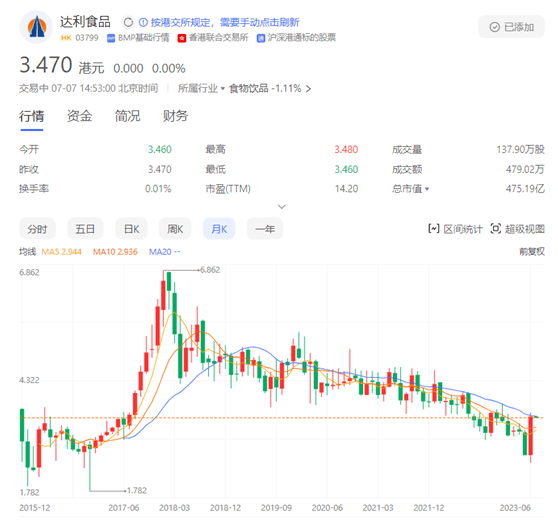Click the 6.862 high price marker label
This screenshot has width=558, height=522.
[210, 270]
